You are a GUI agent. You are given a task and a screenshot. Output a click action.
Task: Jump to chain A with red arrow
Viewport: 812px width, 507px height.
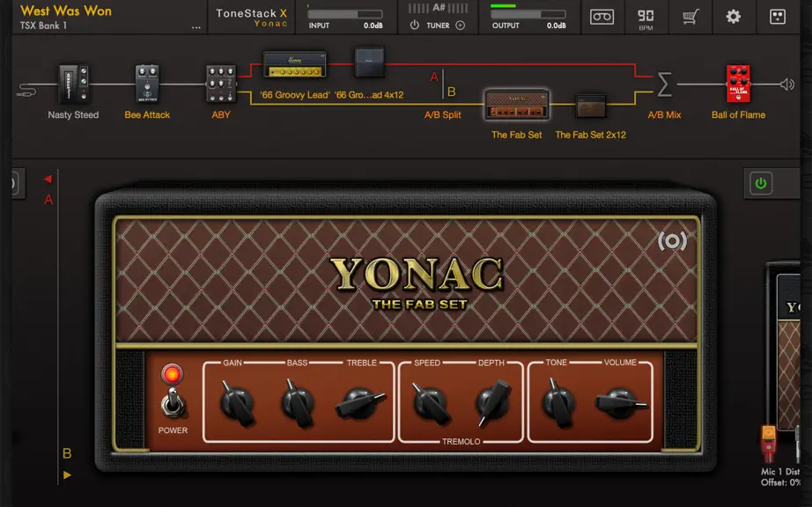tap(48, 179)
